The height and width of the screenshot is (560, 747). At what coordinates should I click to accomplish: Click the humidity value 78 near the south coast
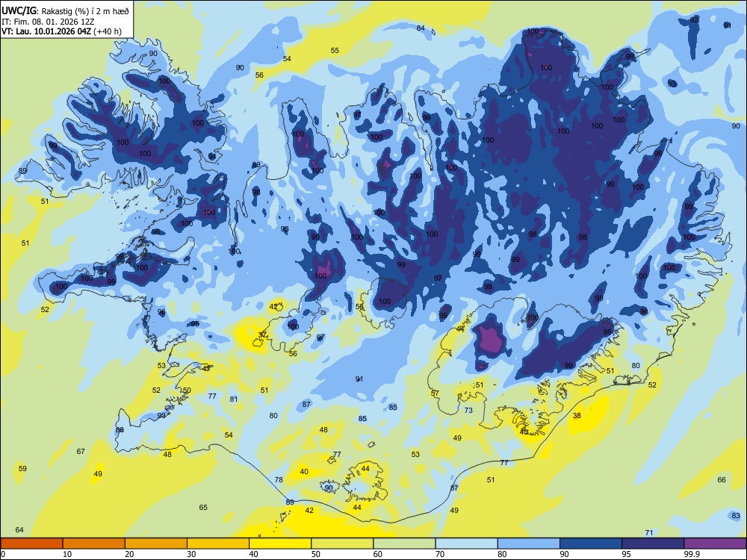coord(279,480)
